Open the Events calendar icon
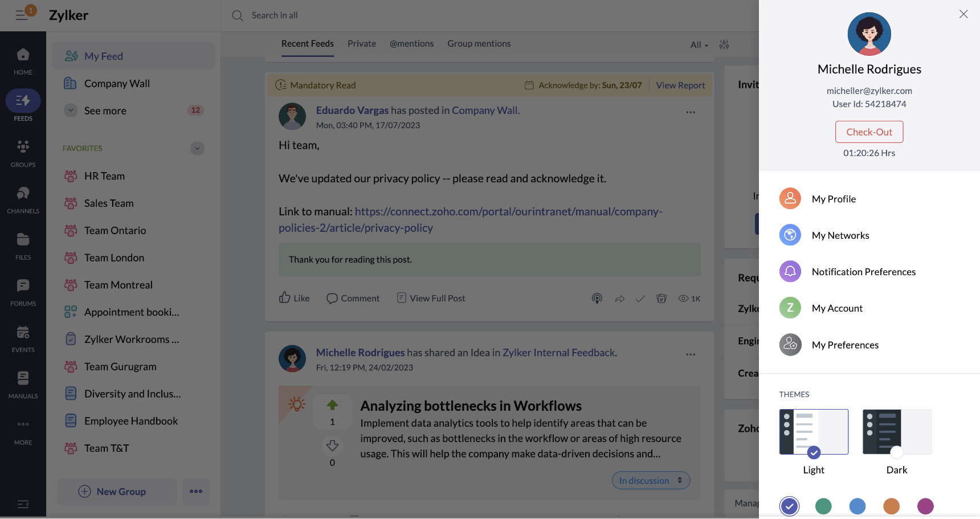Screen dimensions: 980x519 [23, 337]
